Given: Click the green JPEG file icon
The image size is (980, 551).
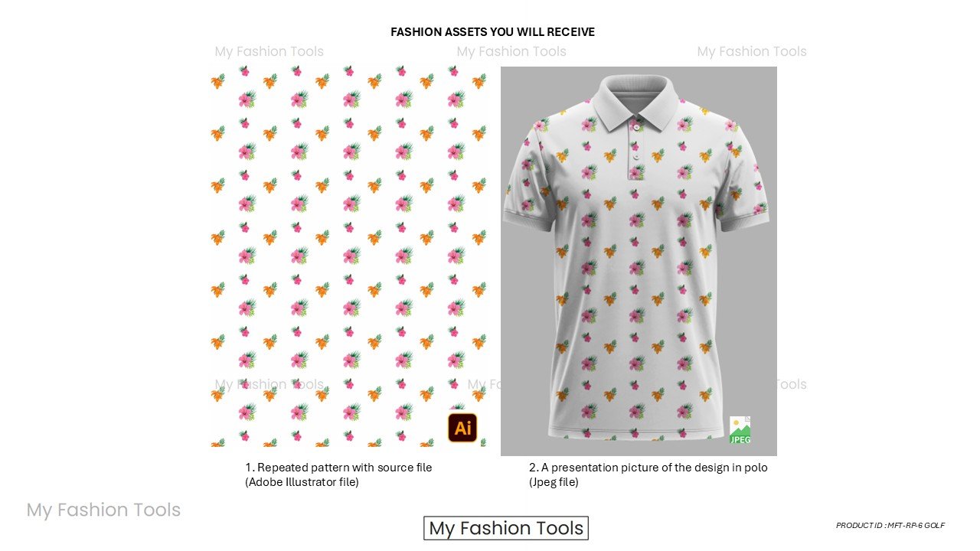Looking at the screenshot, I should tap(740, 430).
